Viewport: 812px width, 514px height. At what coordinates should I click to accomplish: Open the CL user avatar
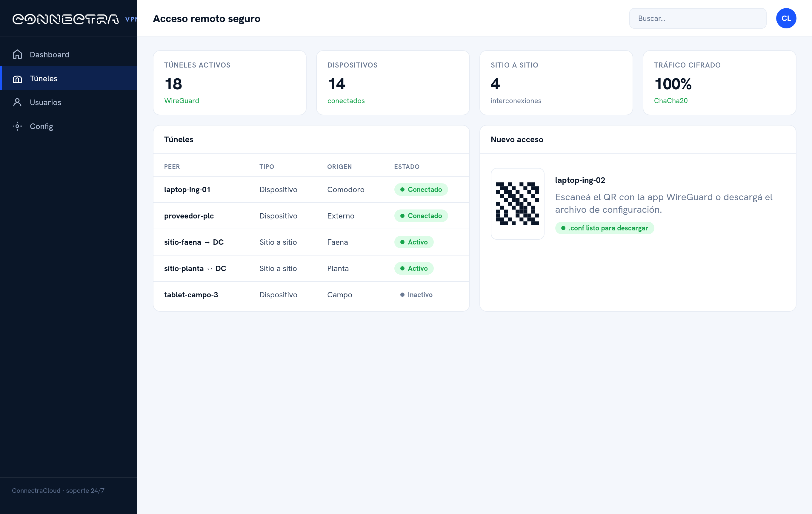tap(786, 18)
